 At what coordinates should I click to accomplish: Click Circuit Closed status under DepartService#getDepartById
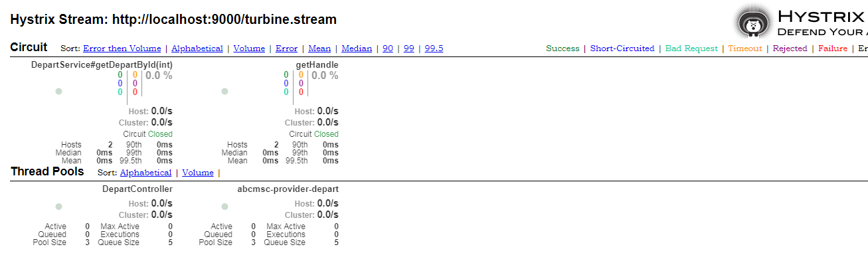click(147, 134)
